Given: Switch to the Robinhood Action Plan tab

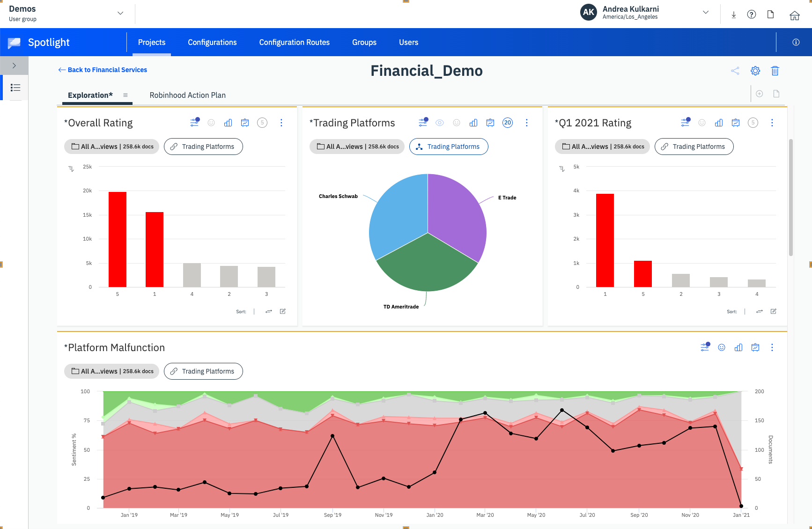Looking at the screenshot, I should pyautogui.click(x=187, y=95).
